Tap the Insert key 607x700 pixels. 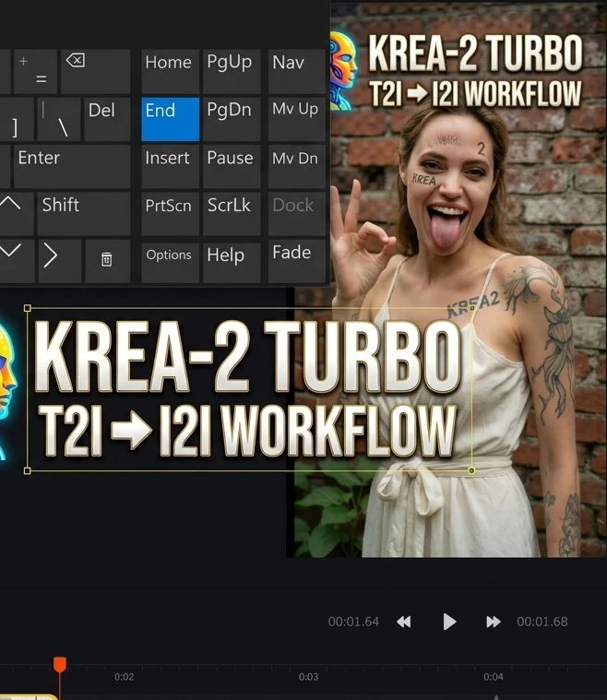170,167
